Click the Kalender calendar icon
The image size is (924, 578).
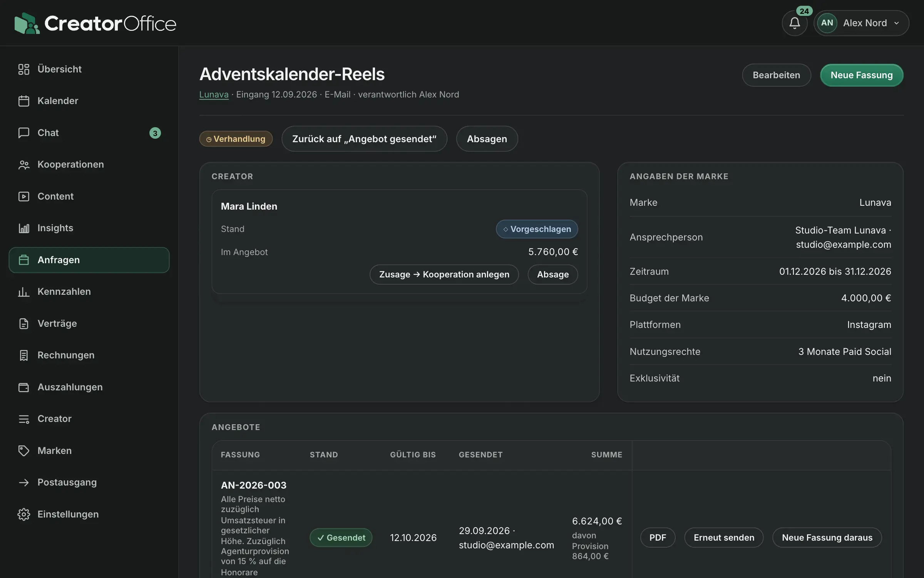24,101
